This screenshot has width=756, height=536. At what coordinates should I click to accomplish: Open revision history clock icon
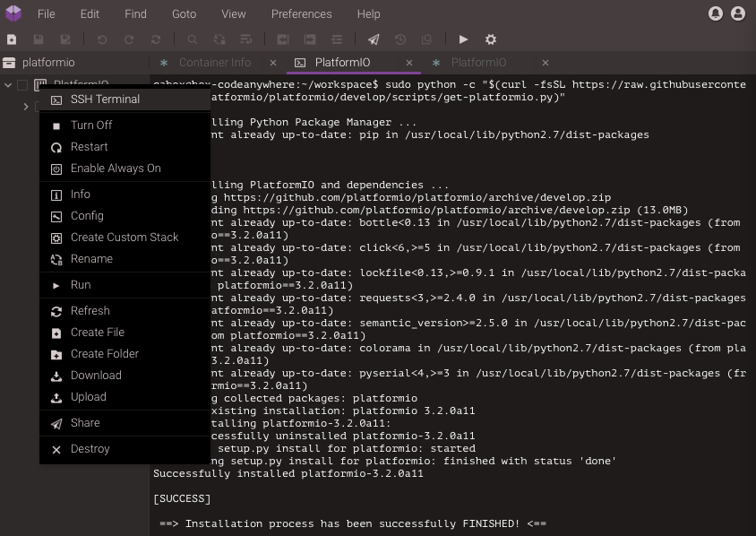[400, 39]
